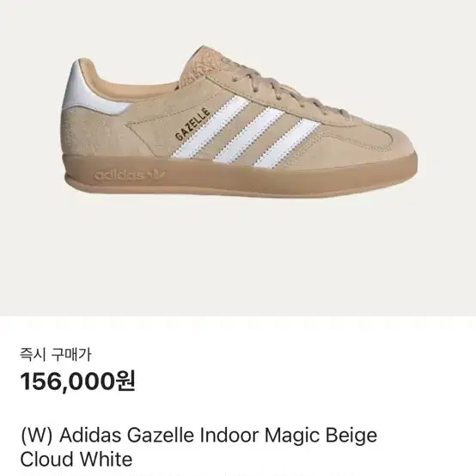
Task: Select the 156,000원 price text
Action: coord(77,381)
